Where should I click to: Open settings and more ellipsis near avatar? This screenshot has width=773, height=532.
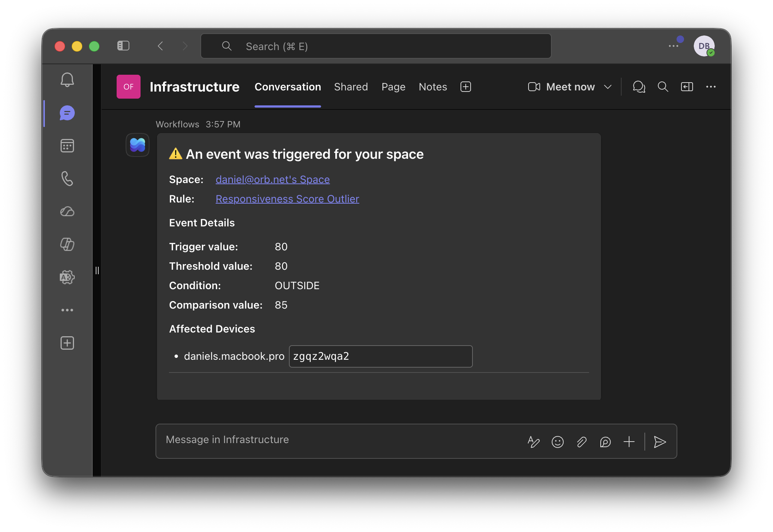[674, 46]
